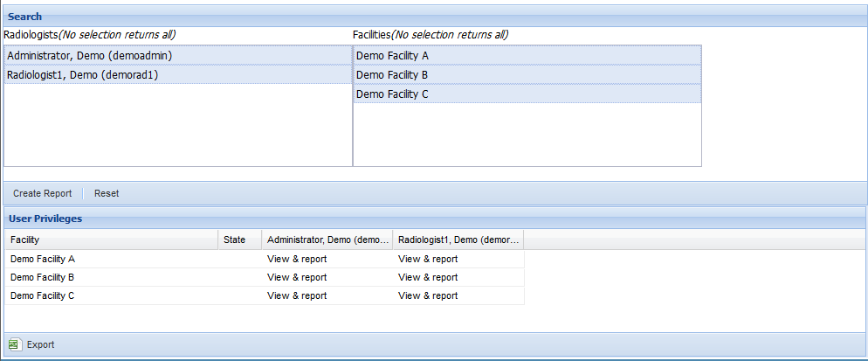Select the Demo Facility A grid row
This screenshot has width=868, height=361.
(265, 259)
